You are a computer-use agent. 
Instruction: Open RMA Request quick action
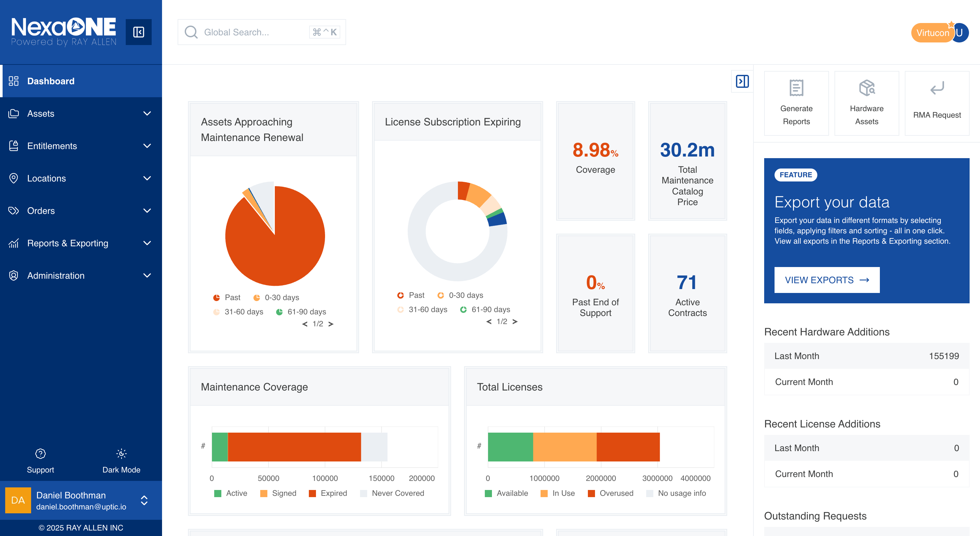(x=937, y=103)
